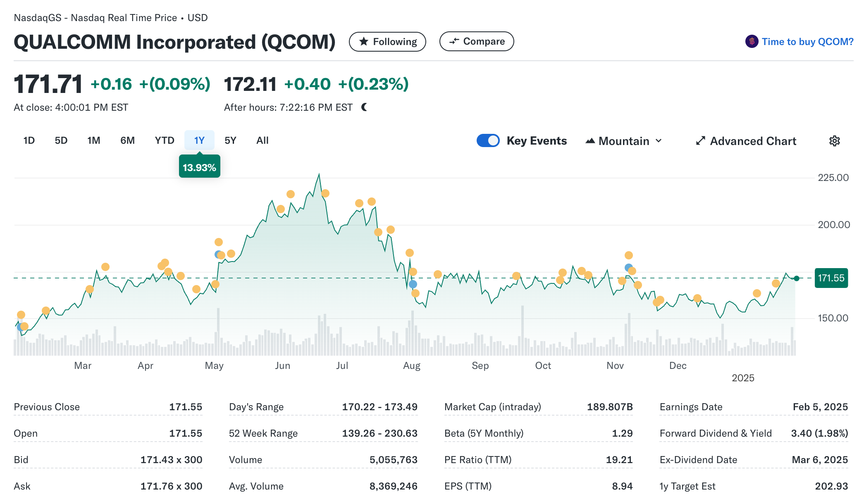Click the compare arrows icon

click(x=454, y=41)
